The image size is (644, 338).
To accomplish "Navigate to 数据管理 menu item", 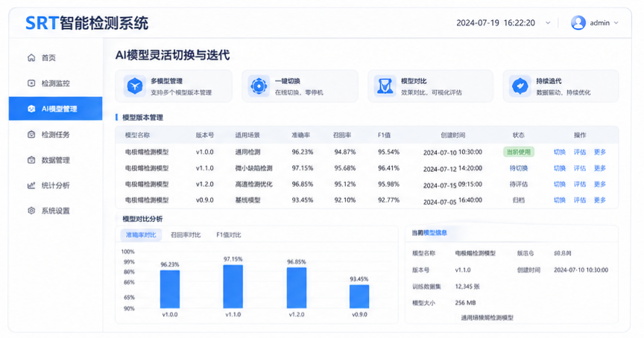I will (x=55, y=160).
